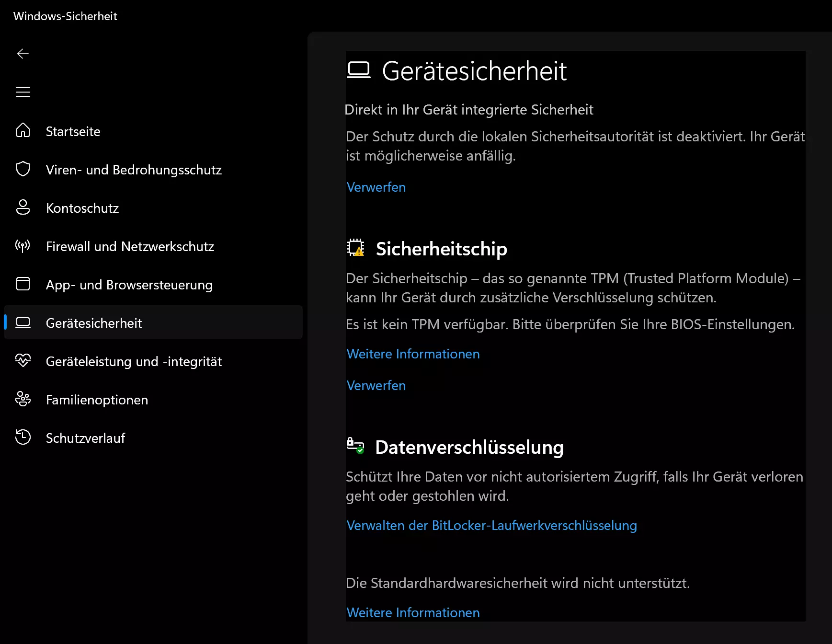Click the Startseite home icon
This screenshot has width=832, height=644.
pyautogui.click(x=23, y=130)
